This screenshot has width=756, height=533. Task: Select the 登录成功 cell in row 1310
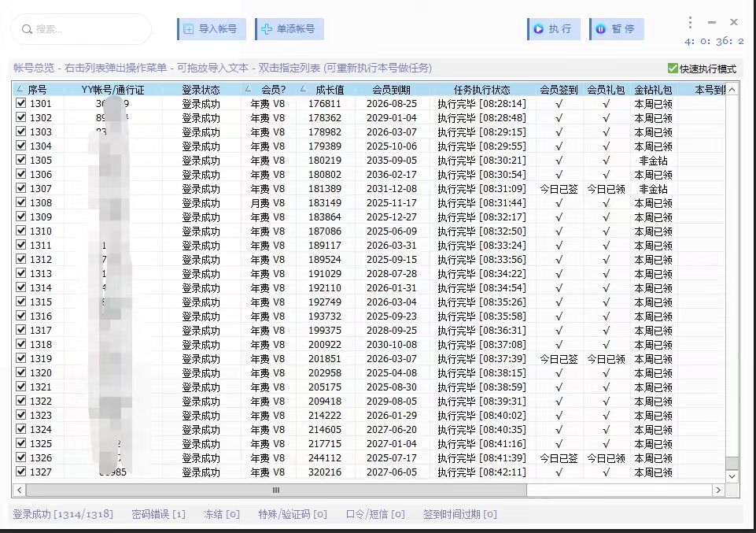(201, 231)
